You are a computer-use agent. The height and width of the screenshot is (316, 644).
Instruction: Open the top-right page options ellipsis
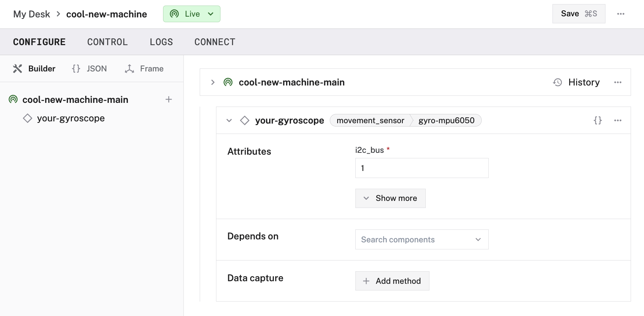621,14
